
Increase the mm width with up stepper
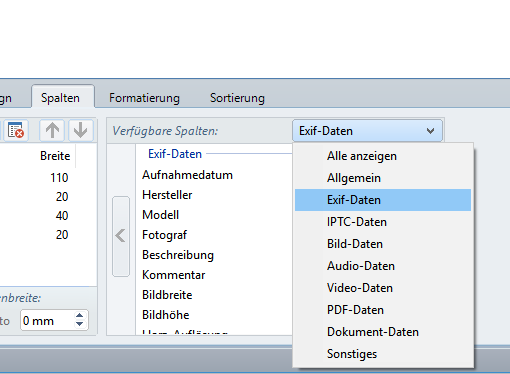point(79,315)
